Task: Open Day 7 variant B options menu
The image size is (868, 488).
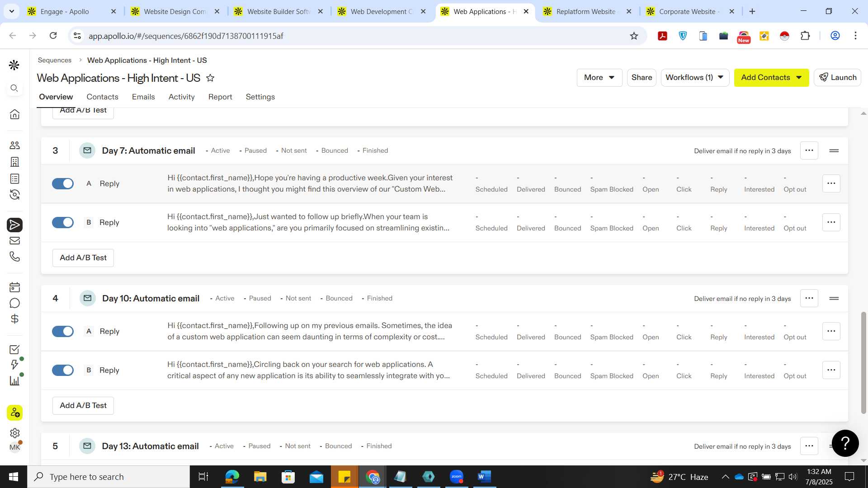Action: [x=831, y=222]
